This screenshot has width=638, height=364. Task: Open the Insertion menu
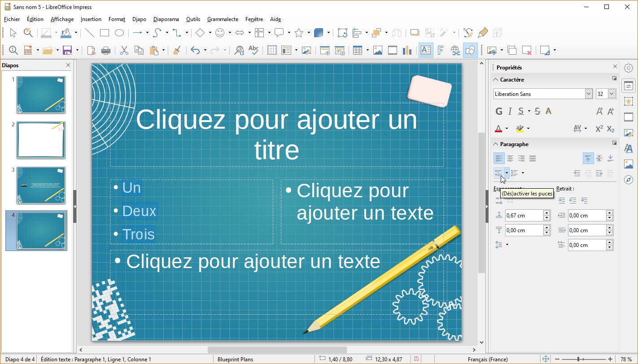tap(91, 19)
